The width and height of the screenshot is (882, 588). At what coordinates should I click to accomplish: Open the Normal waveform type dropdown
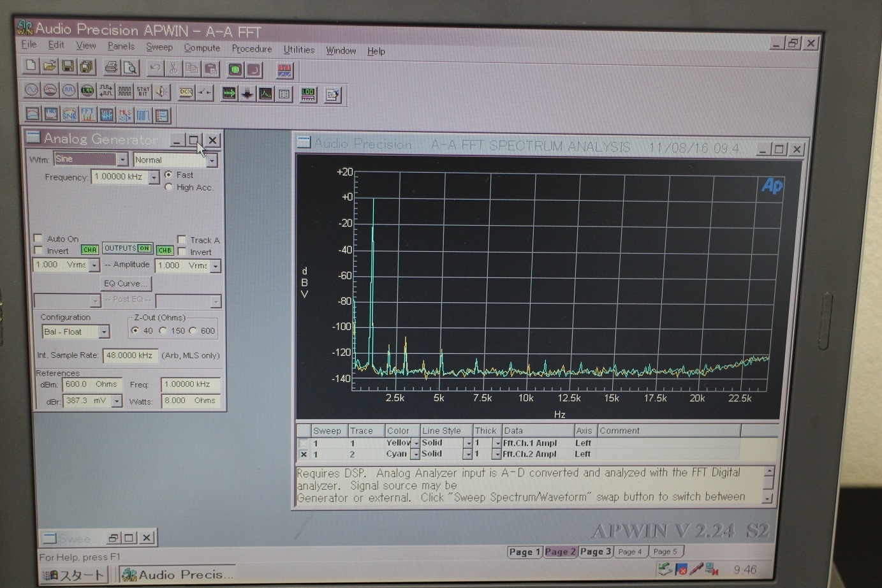coord(212,160)
